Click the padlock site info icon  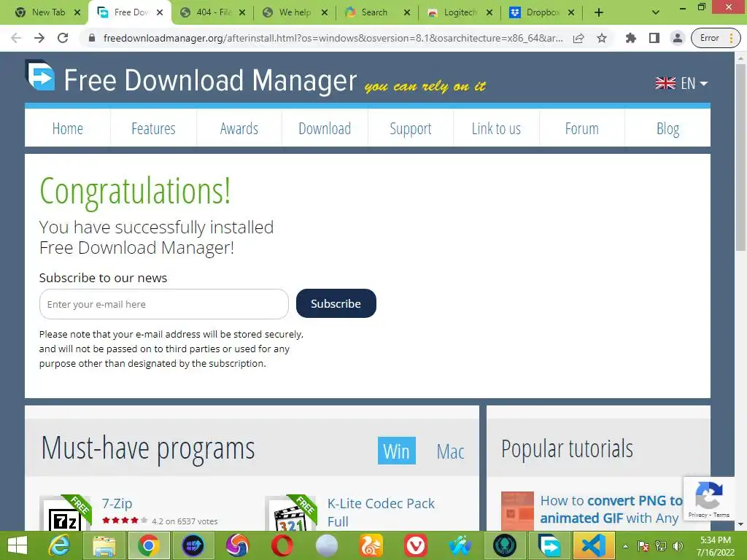click(92, 38)
